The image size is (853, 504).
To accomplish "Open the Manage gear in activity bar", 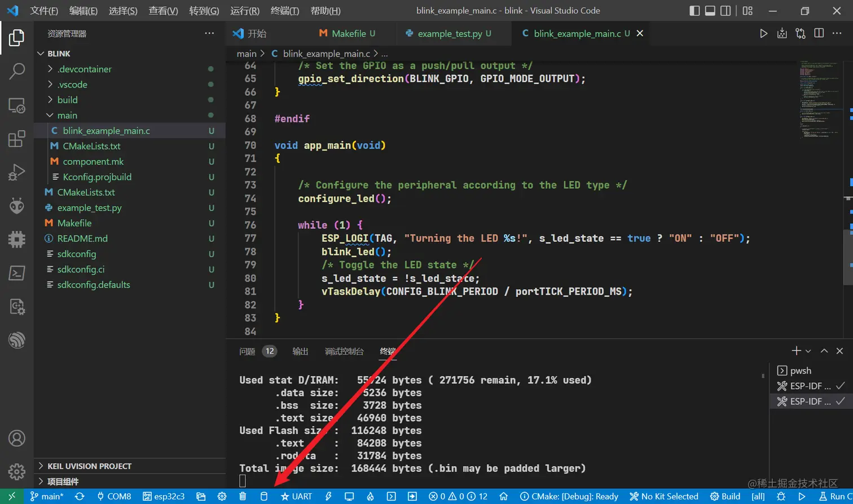I will [17, 471].
